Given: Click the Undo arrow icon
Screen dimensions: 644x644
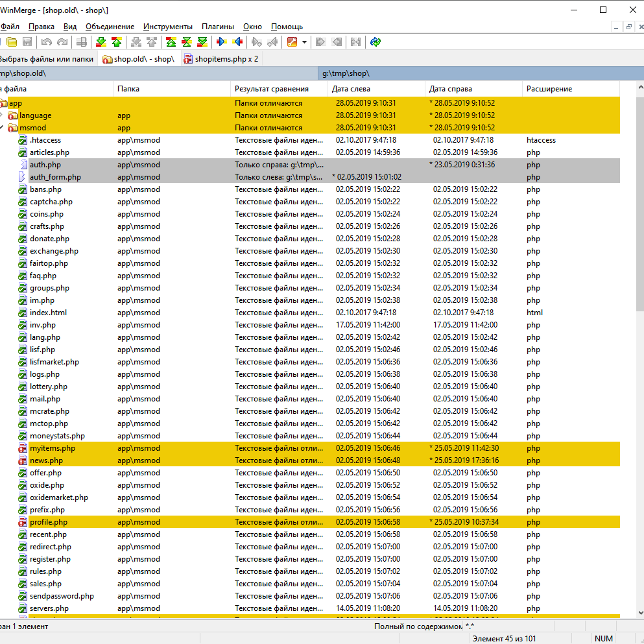Looking at the screenshot, I should tap(46, 42).
